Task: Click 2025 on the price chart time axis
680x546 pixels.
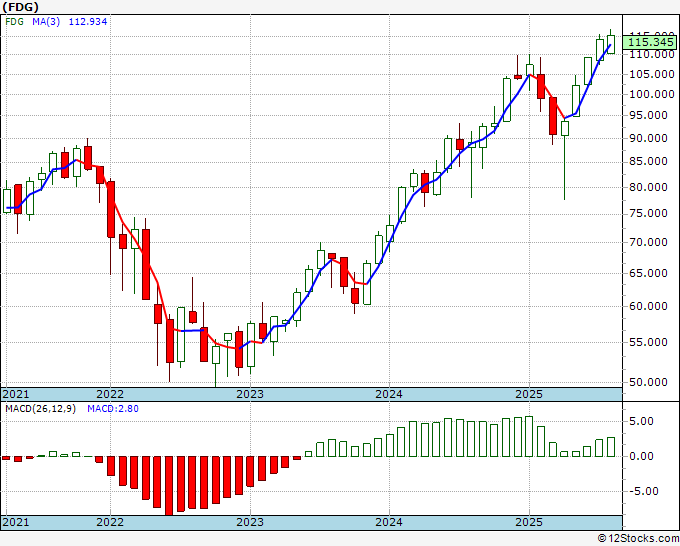Action: (529, 394)
